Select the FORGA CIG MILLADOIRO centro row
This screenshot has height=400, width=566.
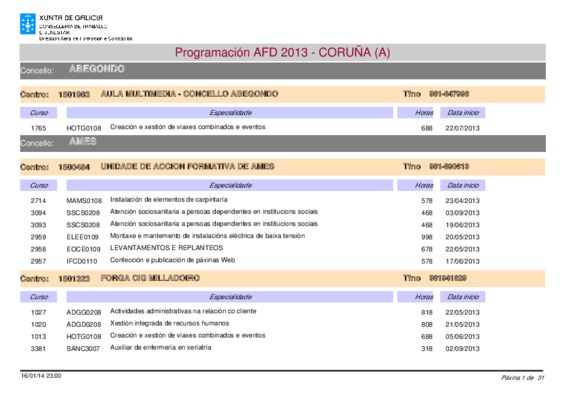[x=283, y=278]
